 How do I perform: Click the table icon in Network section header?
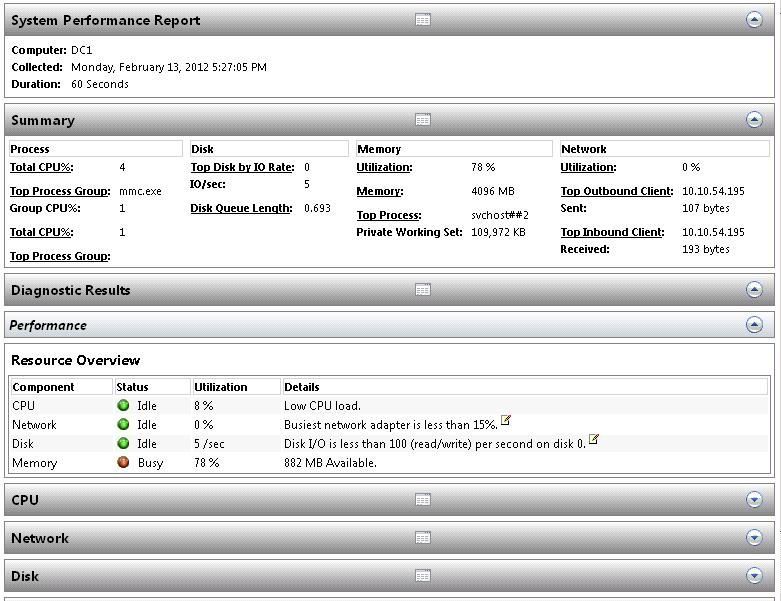(x=422, y=538)
